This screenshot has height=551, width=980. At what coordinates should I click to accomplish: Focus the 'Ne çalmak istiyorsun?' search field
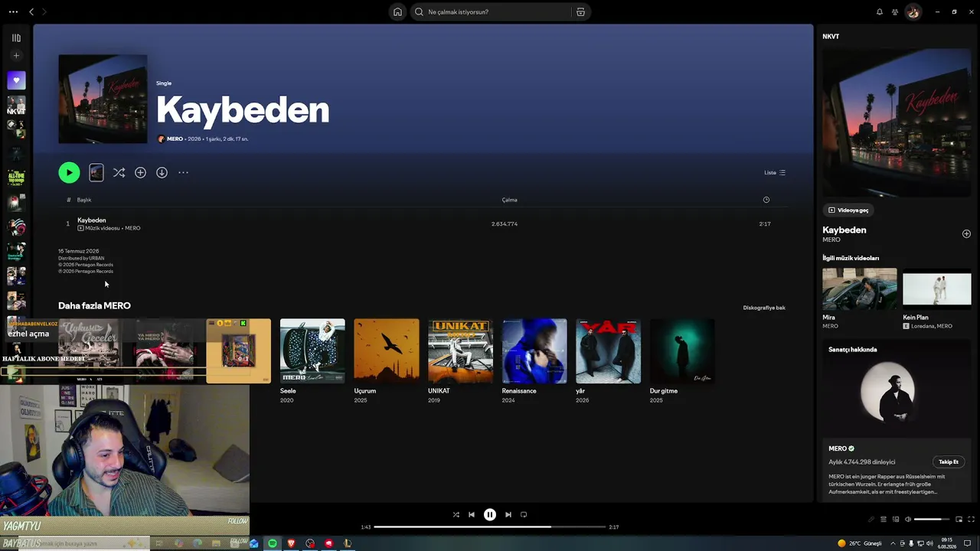pos(491,12)
